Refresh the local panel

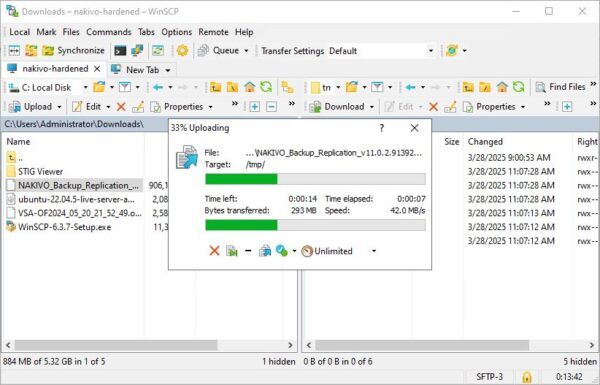point(266,87)
